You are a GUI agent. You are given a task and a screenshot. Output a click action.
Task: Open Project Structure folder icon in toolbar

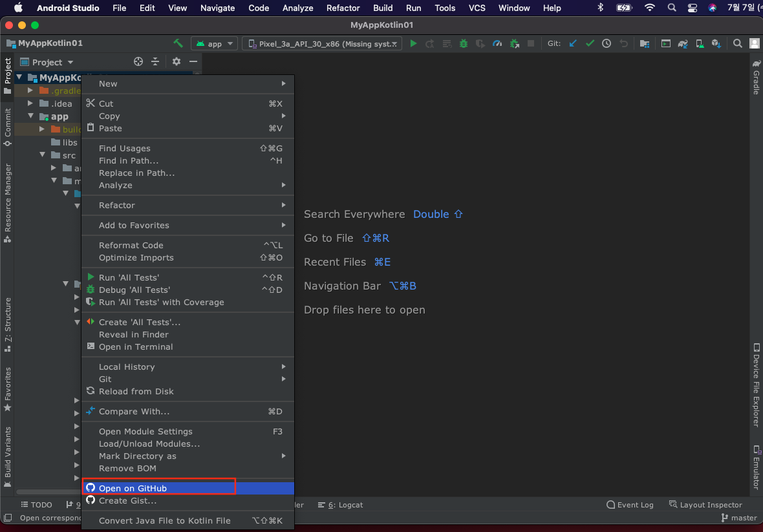(644, 44)
